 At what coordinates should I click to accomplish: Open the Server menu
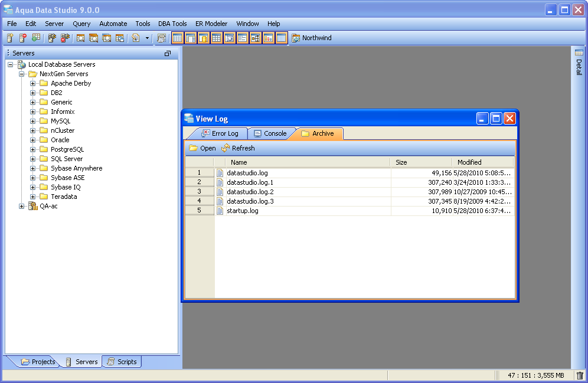coord(54,24)
